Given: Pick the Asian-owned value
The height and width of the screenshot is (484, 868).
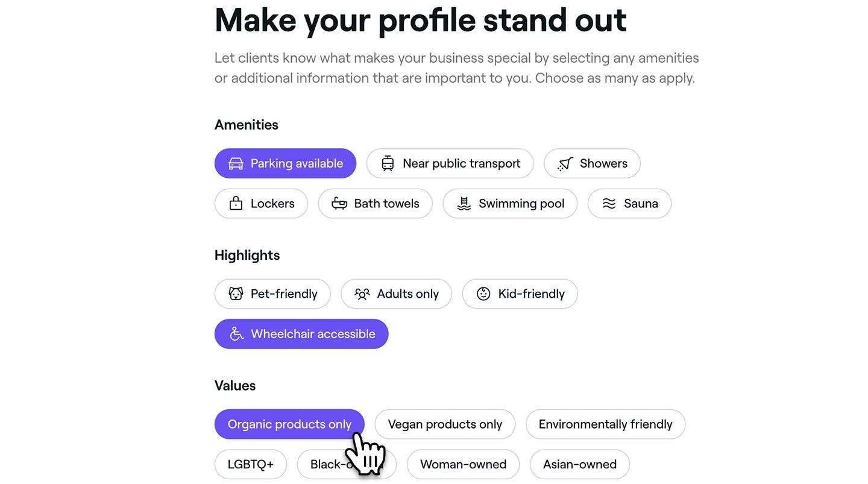Looking at the screenshot, I should (580, 464).
